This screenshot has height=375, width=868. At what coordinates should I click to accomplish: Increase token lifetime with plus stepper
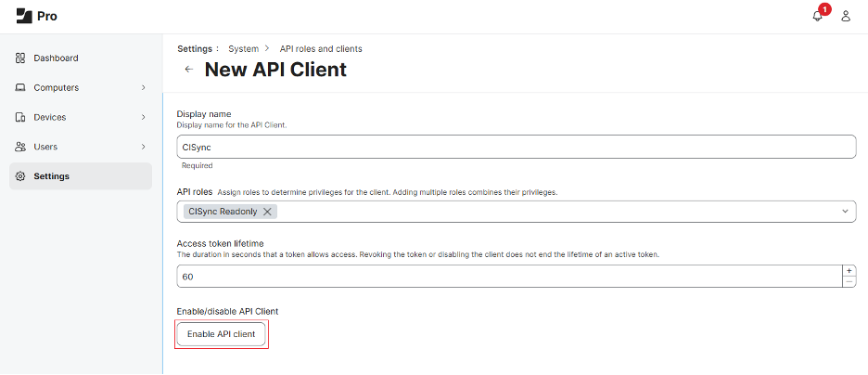(849, 270)
